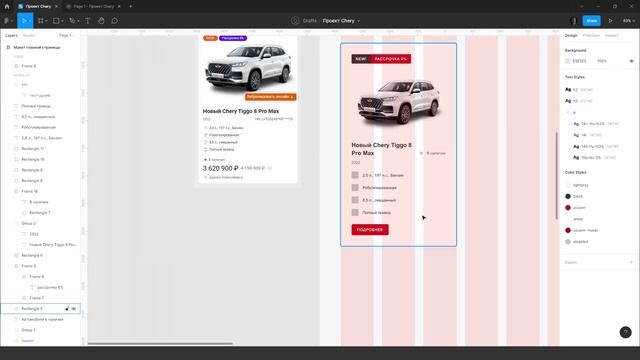This screenshot has width=640, height=360.
Task: Select the black color style swatch
Action: [x=568, y=196]
